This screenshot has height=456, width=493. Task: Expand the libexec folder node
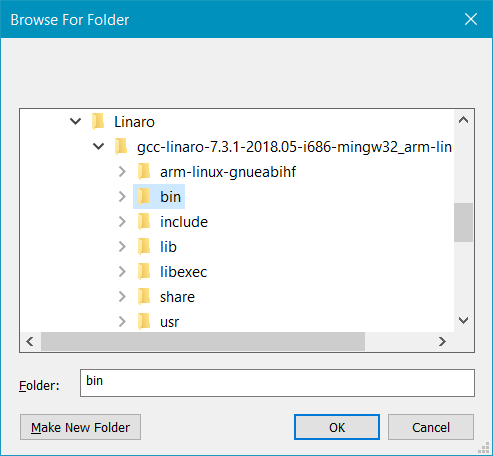click(122, 272)
